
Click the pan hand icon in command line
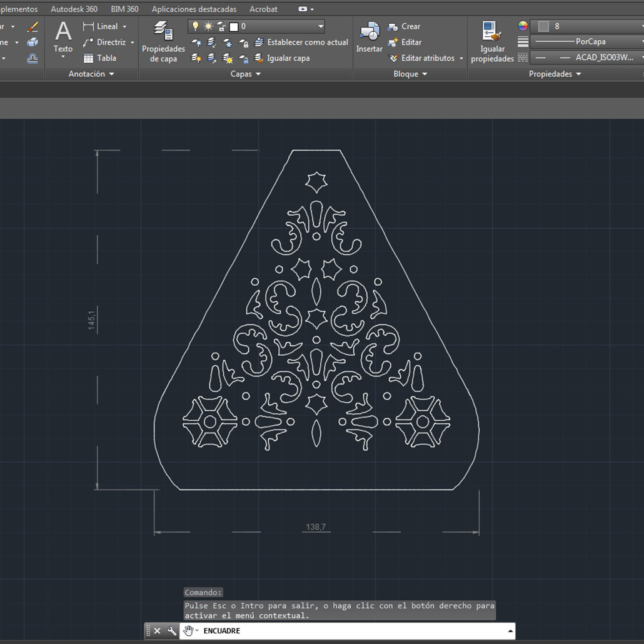click(x=188, y=630)
